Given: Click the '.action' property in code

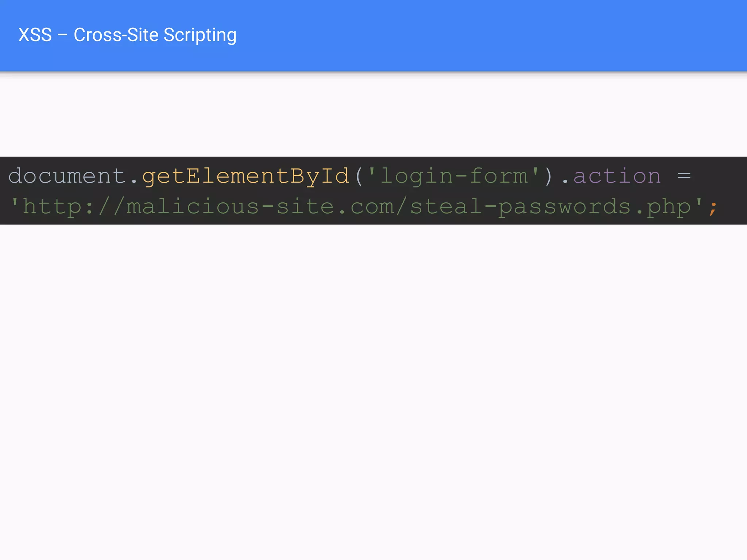Looking at the screenshot, I should [611, 176].
